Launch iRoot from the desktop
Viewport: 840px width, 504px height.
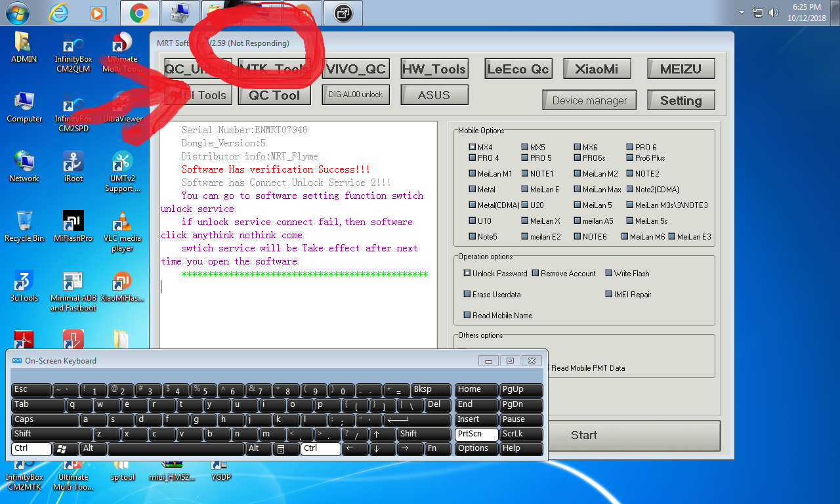tap(73, 167)
